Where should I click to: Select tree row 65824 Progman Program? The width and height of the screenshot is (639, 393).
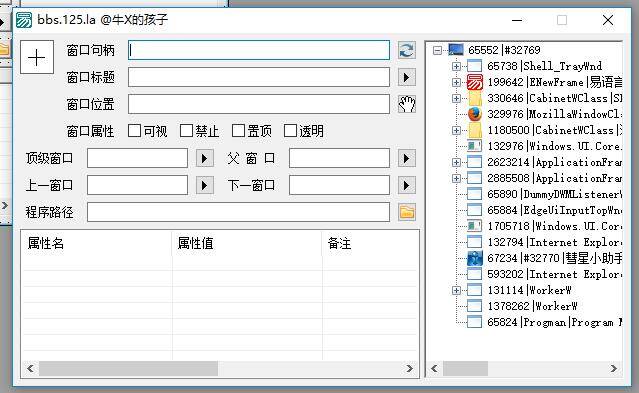tap(555, 322)
